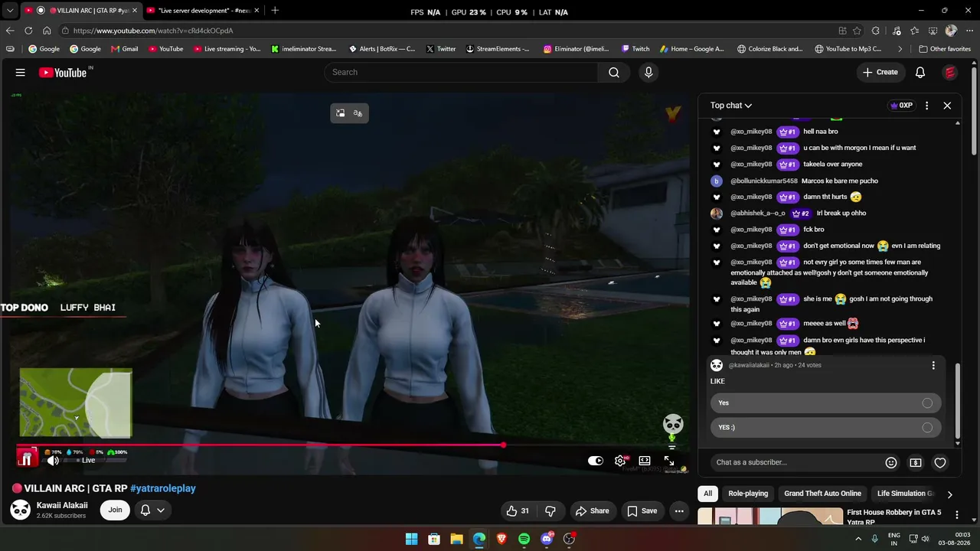Open player settings gear
Screen dimensions: 980x551
coord(620,461)
